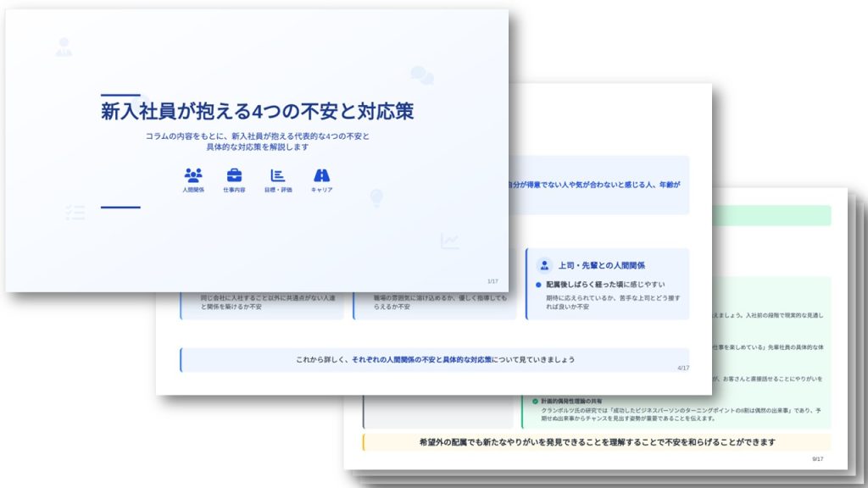
Task: Select the checklist watermark icon
Action: click(x=75, y=213)
